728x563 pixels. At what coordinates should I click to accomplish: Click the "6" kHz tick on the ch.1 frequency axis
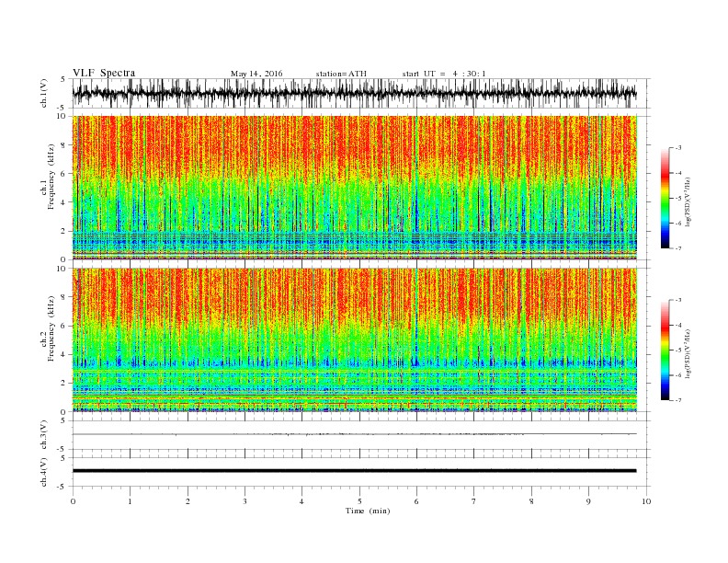tap(64, 174)
